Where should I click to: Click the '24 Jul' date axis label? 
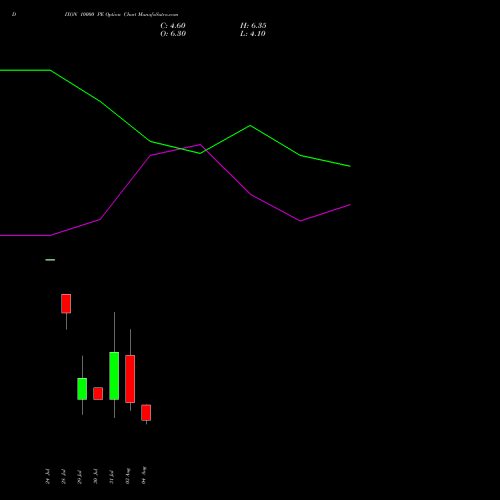(47, 476)
